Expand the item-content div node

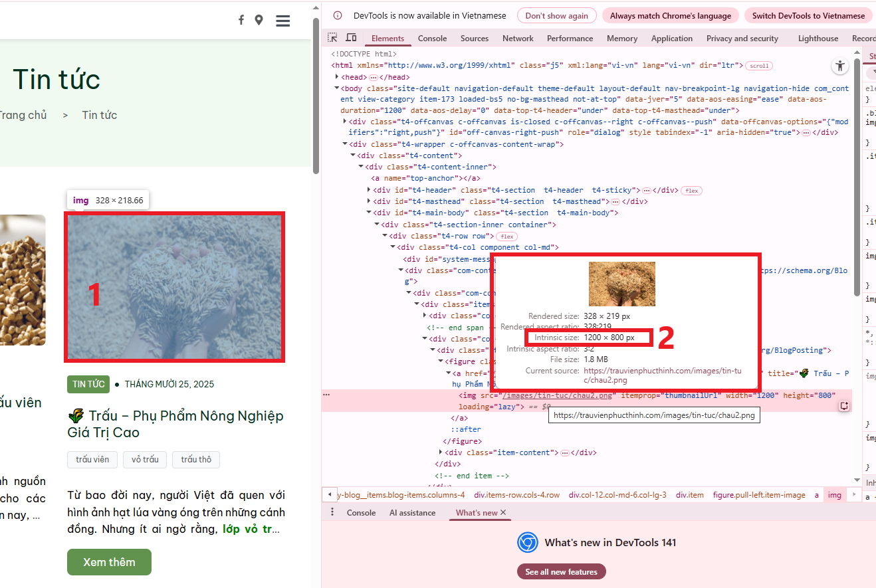[x=441, y=452]
